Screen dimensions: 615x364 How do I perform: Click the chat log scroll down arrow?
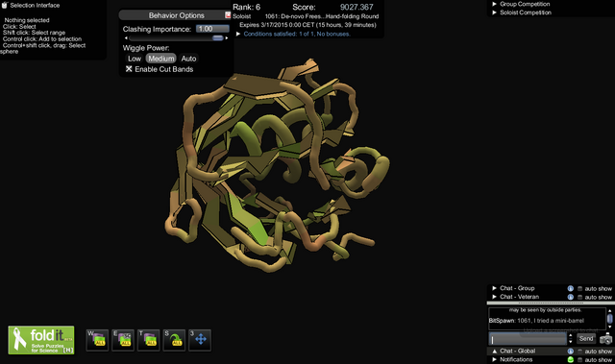pyautogui.click(x=609, y=327)
